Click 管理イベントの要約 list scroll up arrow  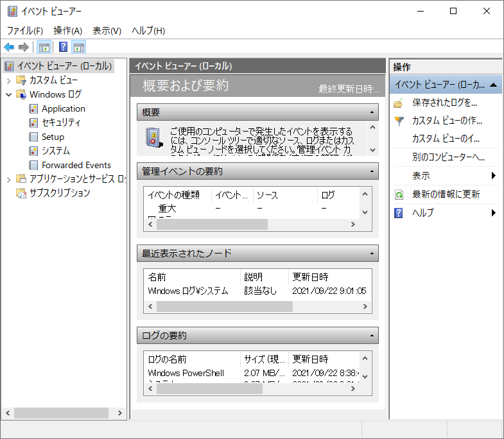[365, 194]
